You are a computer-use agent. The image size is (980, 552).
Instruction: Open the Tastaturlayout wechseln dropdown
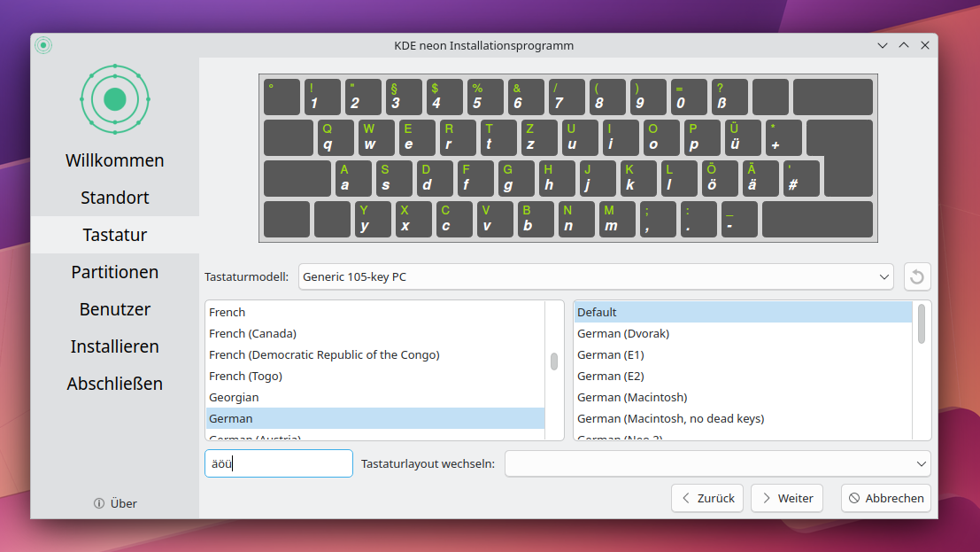click(x=717, y=463)
